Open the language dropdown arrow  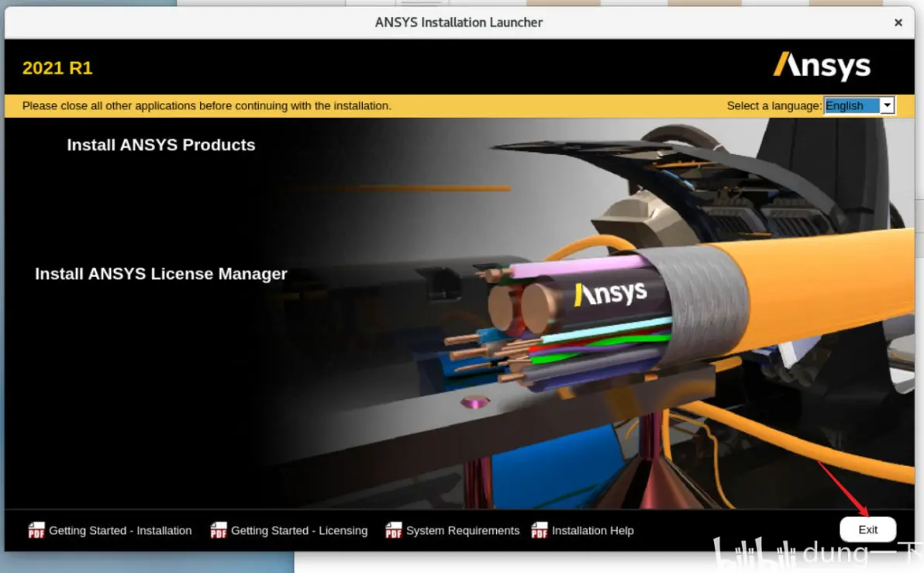click(x=888, y=105)
